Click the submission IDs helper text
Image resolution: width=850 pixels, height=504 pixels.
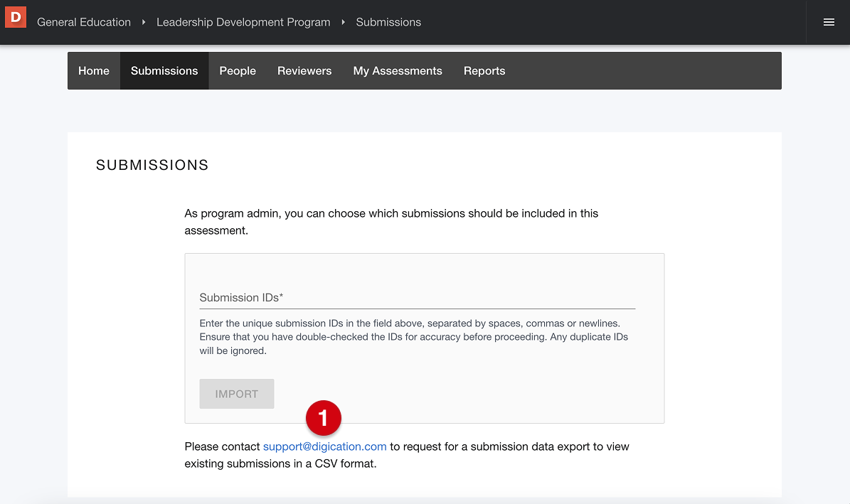(413, 337)
